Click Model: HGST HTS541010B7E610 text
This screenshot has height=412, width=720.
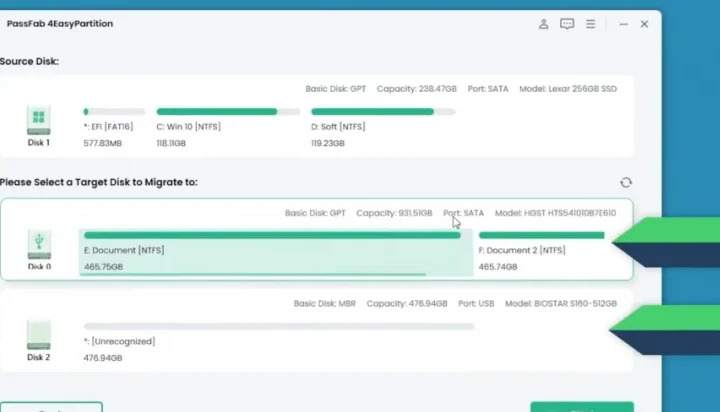(555, 213)
